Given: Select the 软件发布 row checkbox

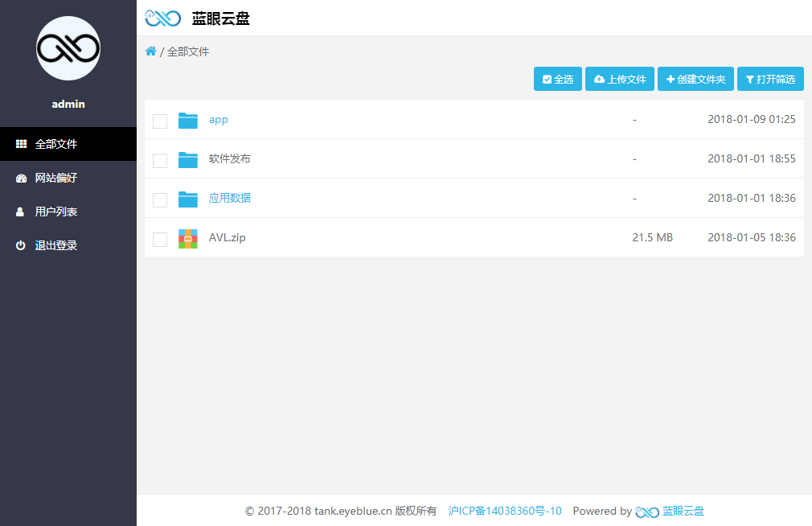Looking at the screenshot, I should coord(160,160).
